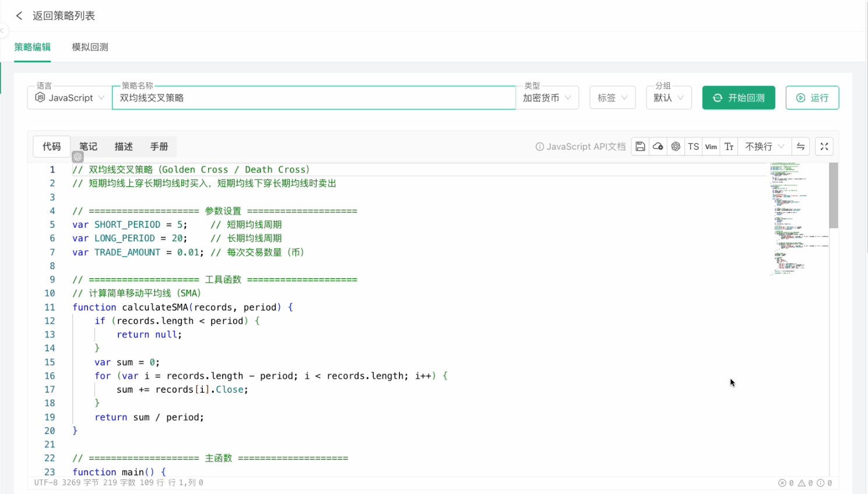Image resolution: width=868 pixels, height=494 pixels.
Task: Click the 开始回测 button
Action: pyautogui.click(x=739, y=98)
